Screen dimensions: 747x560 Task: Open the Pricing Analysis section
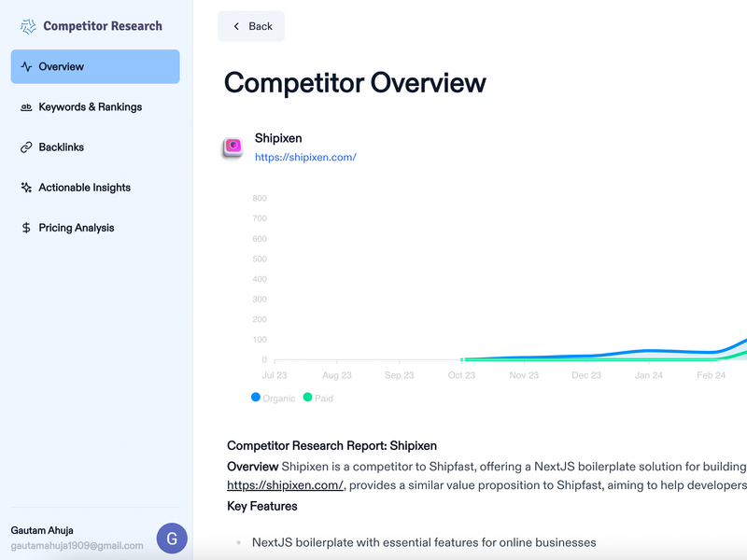point(75,227)
